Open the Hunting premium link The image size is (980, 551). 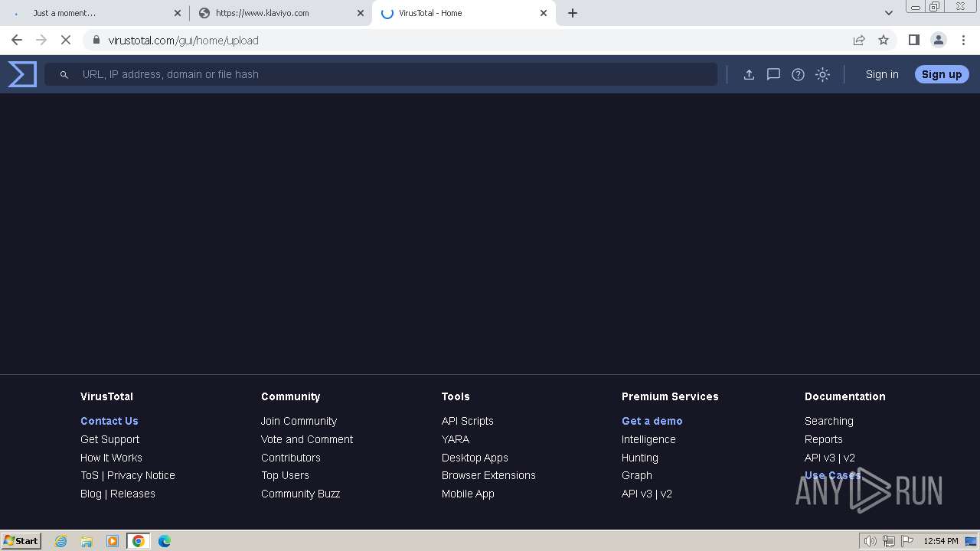pyautogui.click(x=640, y=458)
